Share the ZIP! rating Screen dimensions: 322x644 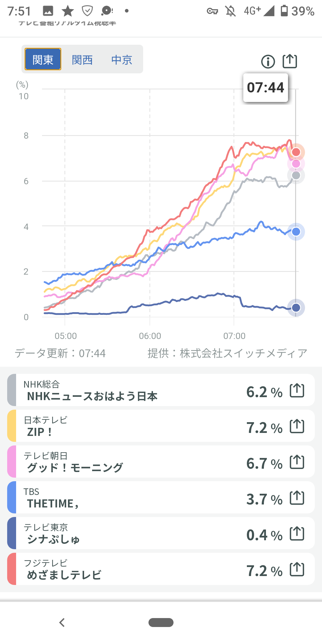click(297, 426)
